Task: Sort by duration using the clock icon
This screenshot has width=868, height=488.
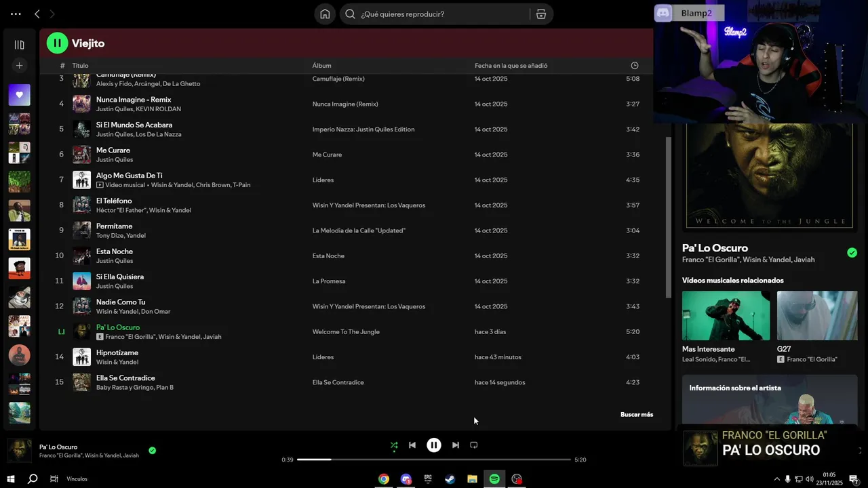Action: pos(635,66)
